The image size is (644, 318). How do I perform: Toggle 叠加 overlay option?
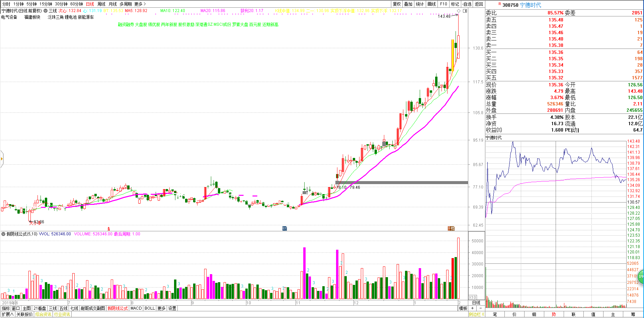tap(408, 4)
